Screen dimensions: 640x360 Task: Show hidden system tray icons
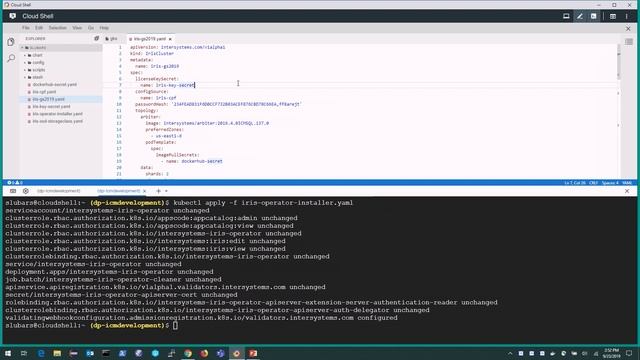pyautogui.click(x=510, y=353)
